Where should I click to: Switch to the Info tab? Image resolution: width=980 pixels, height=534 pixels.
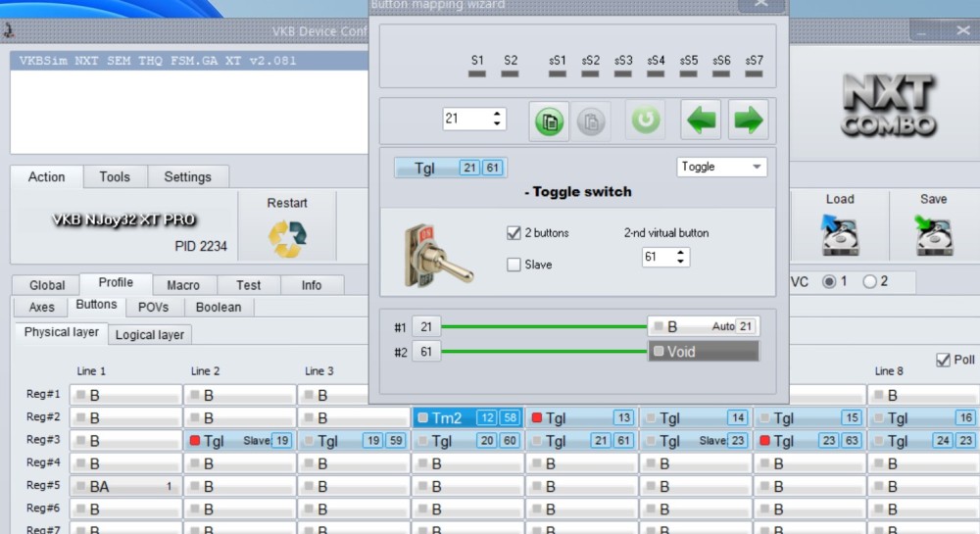[x=312, y=285]
